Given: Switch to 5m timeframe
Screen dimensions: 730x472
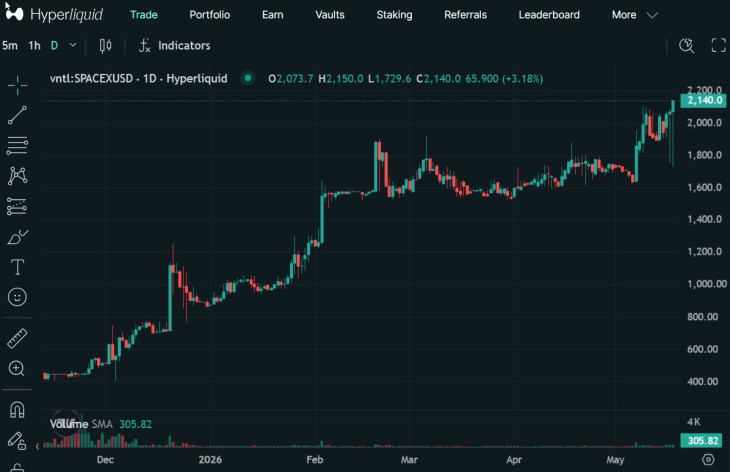Looking at the screenshot, I should [x=10, y=46].
